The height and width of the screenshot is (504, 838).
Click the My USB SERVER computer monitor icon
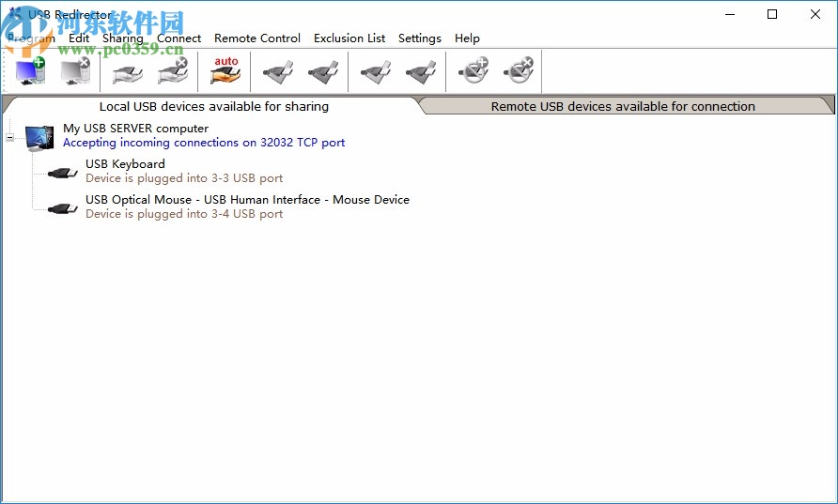coord(39,138)
